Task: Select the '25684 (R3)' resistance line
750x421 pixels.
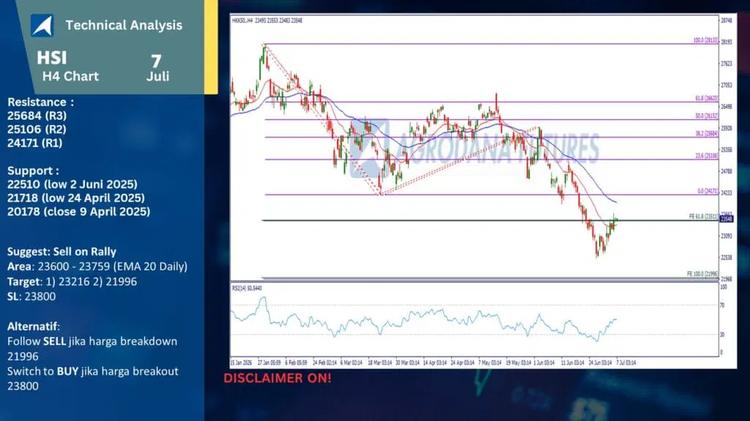Action: coord(37,116)
